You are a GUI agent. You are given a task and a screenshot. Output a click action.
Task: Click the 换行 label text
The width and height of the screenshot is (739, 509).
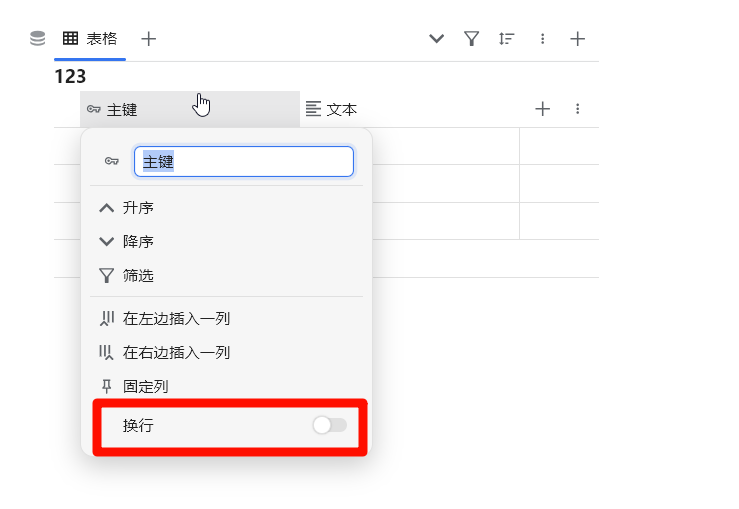tap(138, 426)
